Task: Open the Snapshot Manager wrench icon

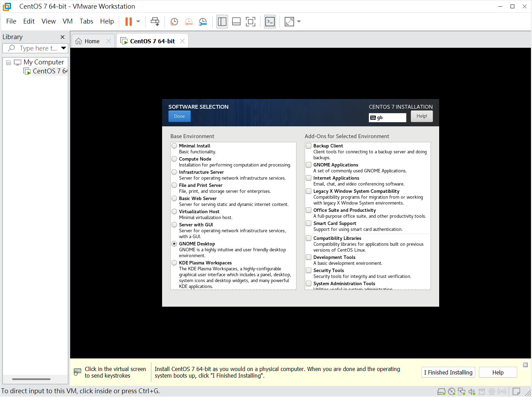Action: pos(203,22)
